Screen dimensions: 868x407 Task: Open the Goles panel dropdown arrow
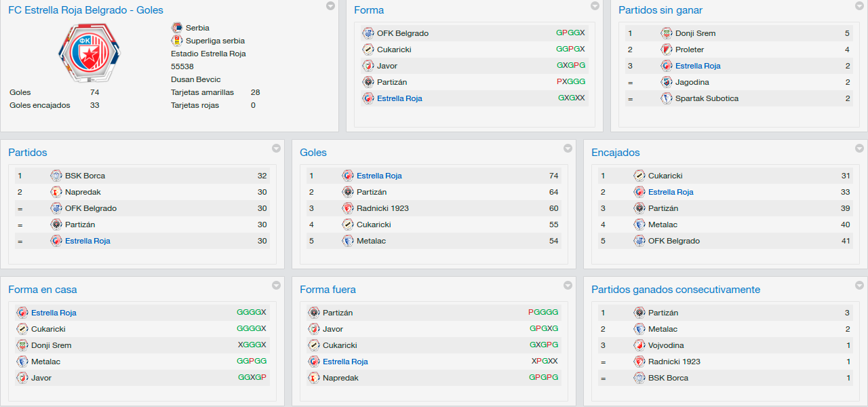pyautogui.click(x=568, y=149)
